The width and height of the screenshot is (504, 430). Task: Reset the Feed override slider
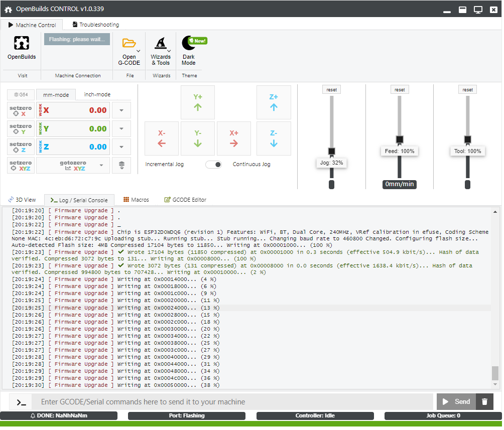pos(400,90)
